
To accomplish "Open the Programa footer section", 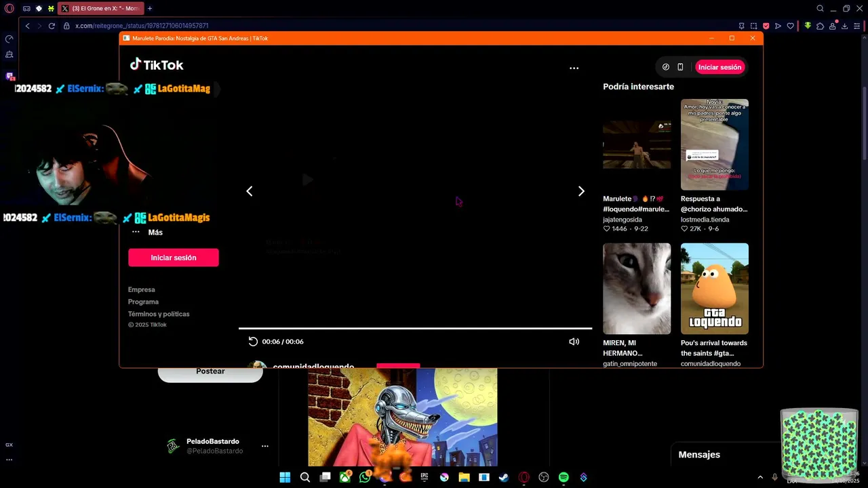I will click(143, 302).
